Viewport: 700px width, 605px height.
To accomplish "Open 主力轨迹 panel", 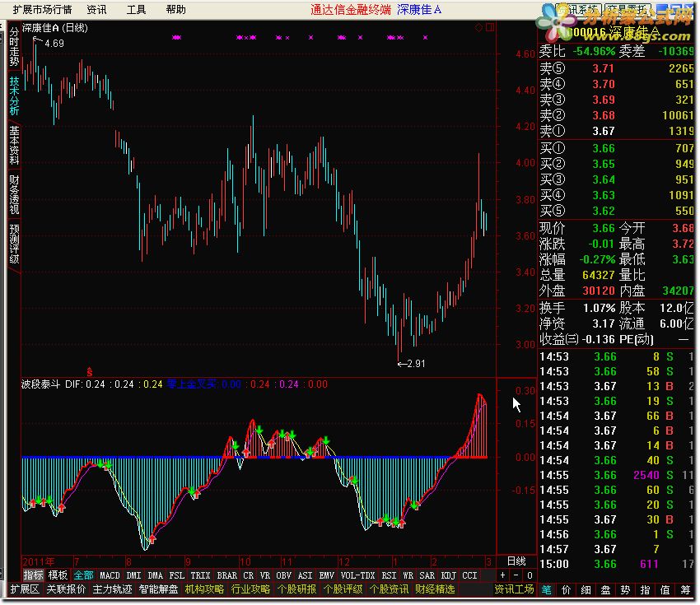I will 112,589.
